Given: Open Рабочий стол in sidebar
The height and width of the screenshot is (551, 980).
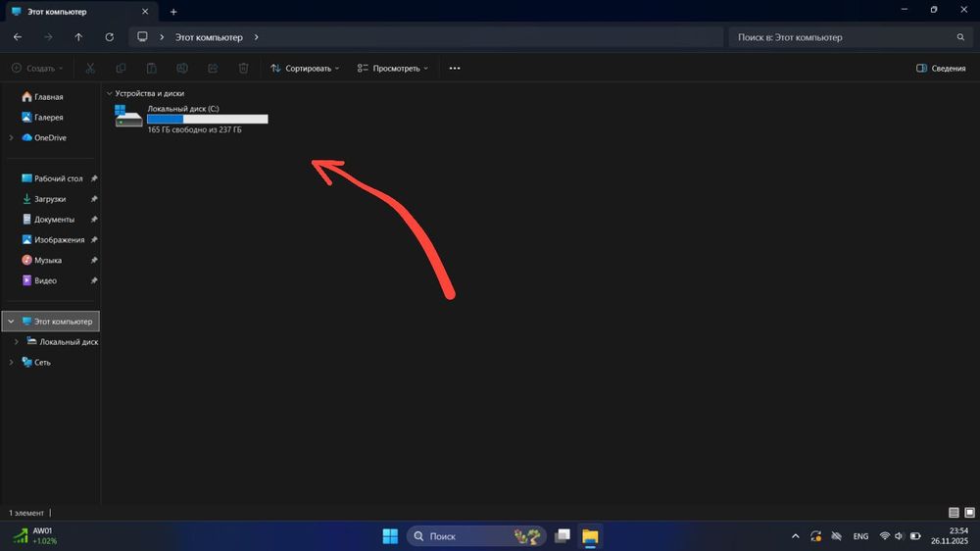Looking at the screenshot, I should click(x=58, y=178).
